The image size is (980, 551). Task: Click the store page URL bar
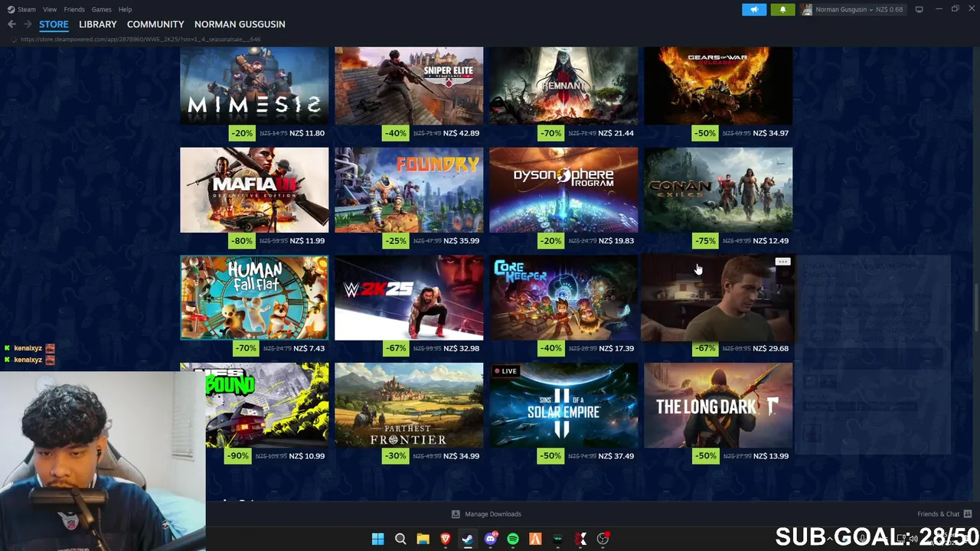point(141,39)
